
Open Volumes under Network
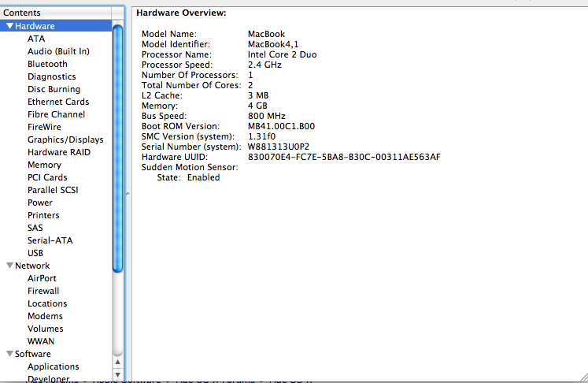46,329
